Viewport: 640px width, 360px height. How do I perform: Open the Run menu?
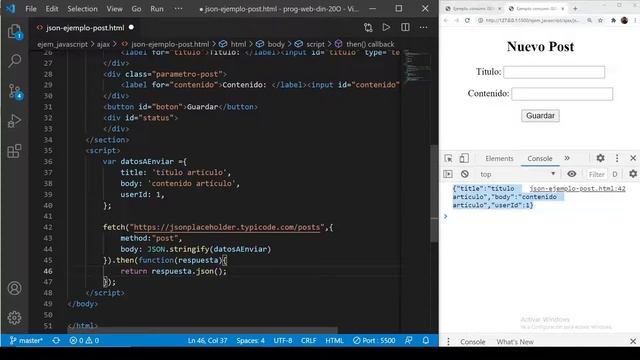(x=157, y=9)
